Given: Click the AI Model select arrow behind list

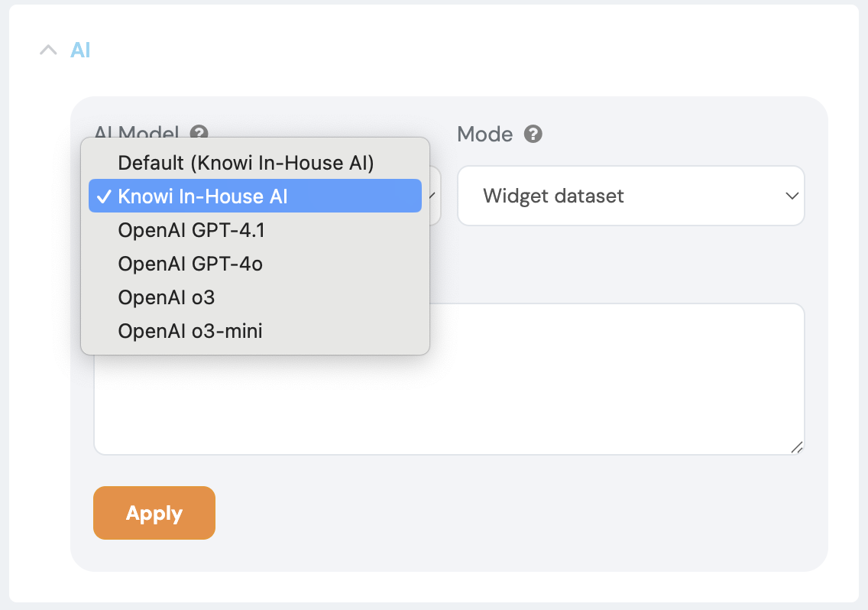Looking at the screenshot, I should [434, 196].
